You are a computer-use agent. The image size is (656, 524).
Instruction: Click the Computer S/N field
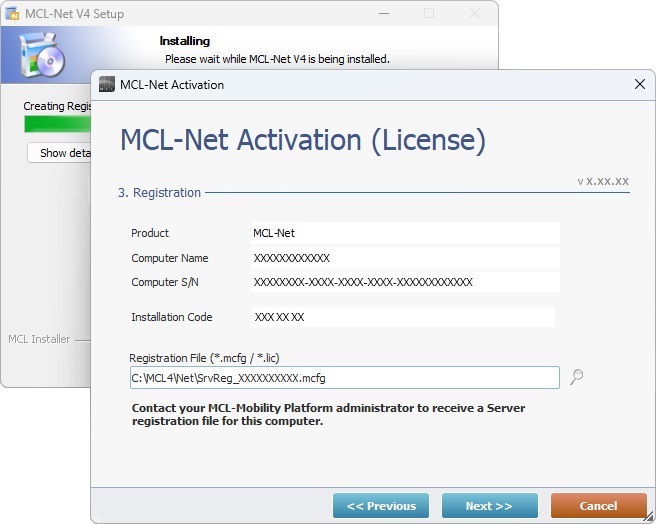(x=405, y=282)
